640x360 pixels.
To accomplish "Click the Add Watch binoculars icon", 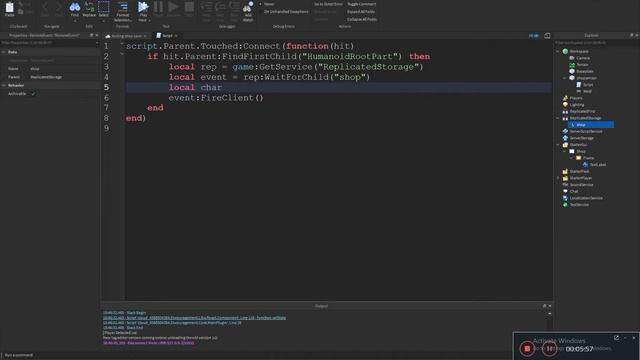I will (248, 7).
